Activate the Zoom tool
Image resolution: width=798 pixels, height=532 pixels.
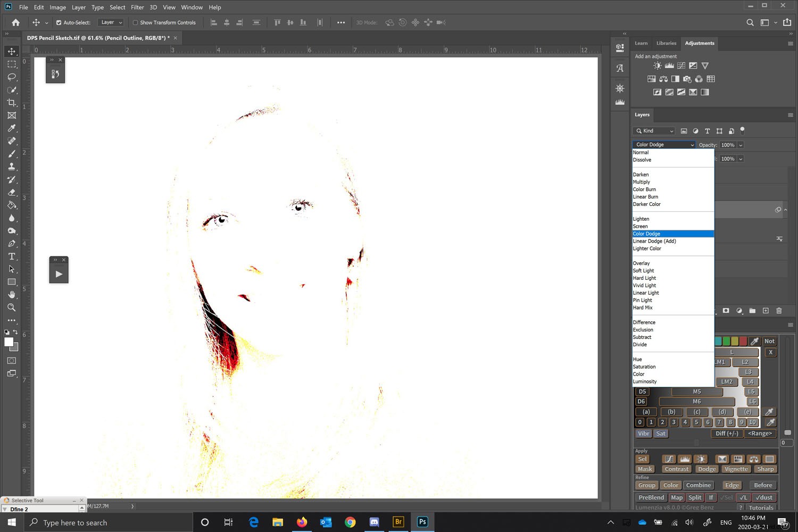[12, 307]
